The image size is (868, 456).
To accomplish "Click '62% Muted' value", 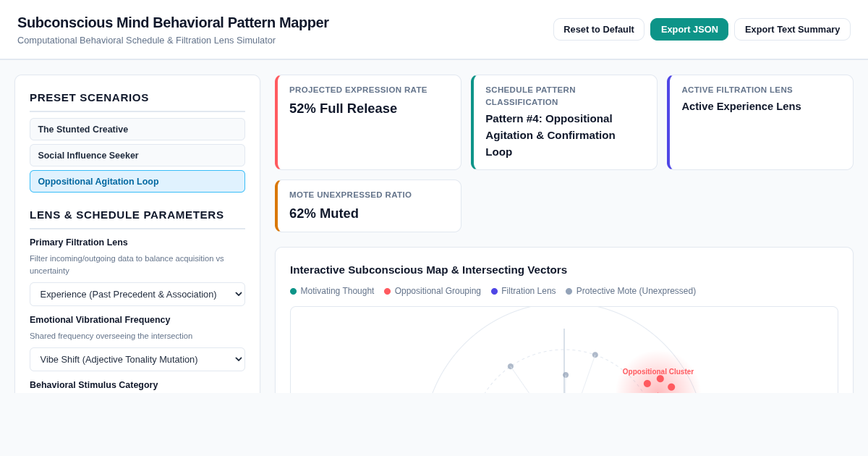I will (324, 214).
